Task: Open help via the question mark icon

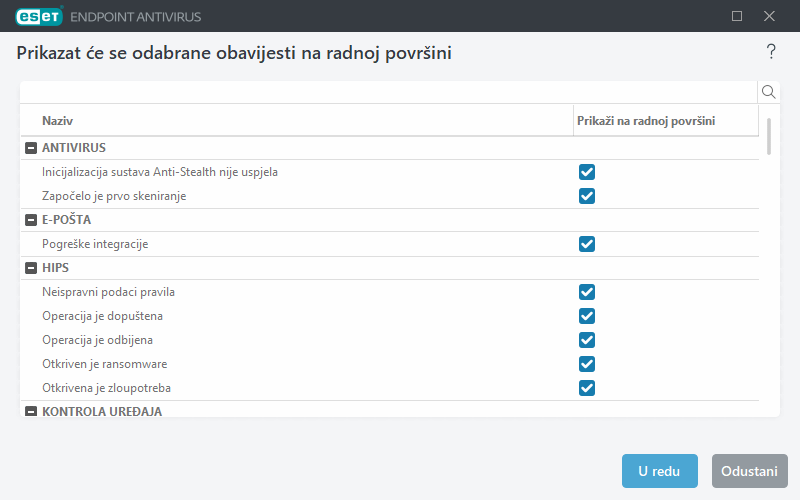Action: [771, 52]
